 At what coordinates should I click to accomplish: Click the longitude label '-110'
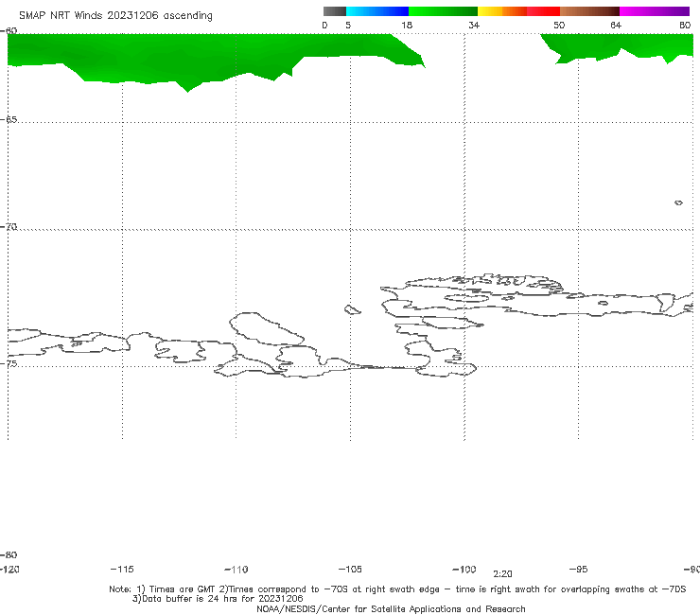click(236, 570)
